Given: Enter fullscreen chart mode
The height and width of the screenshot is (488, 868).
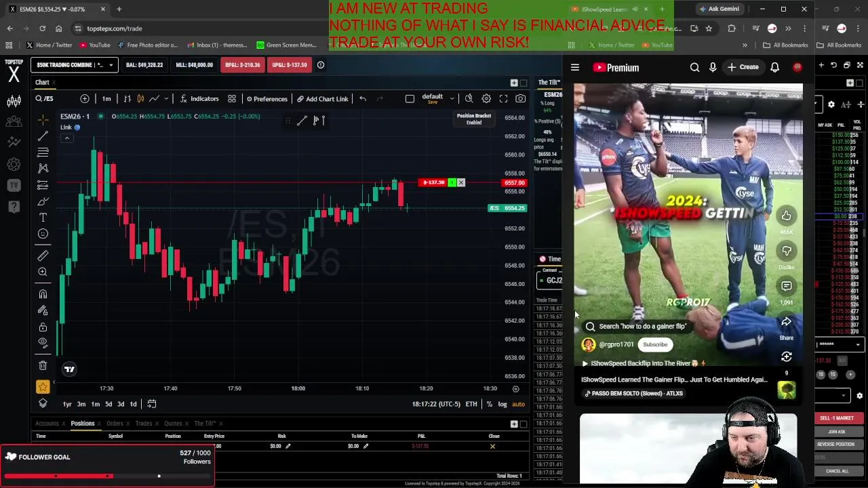Looking at the screenshot, I should [503, 99].
